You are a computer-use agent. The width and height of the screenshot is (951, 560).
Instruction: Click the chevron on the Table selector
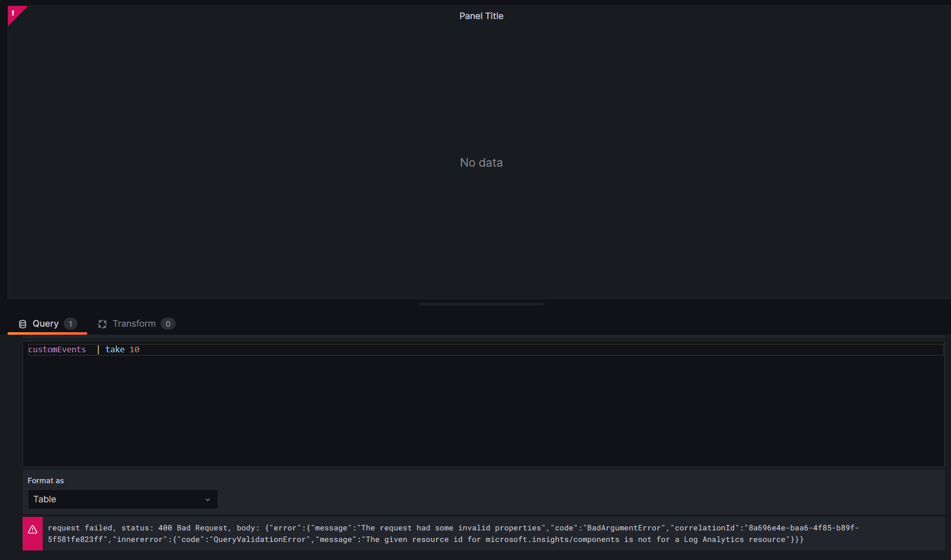[208, 499]
